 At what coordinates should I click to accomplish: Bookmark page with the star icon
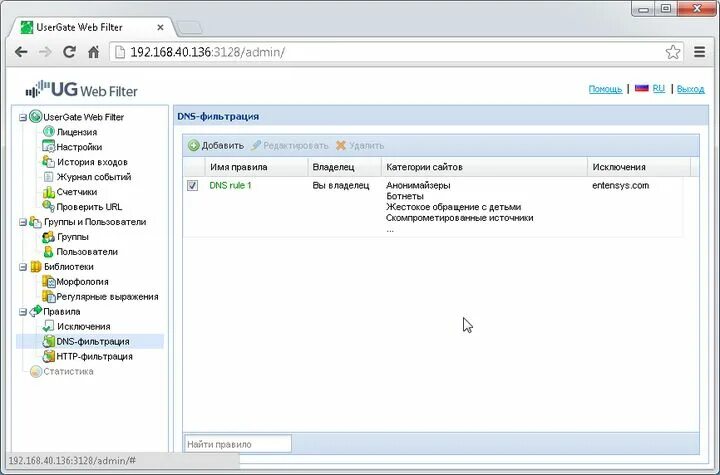click(673, 52)
